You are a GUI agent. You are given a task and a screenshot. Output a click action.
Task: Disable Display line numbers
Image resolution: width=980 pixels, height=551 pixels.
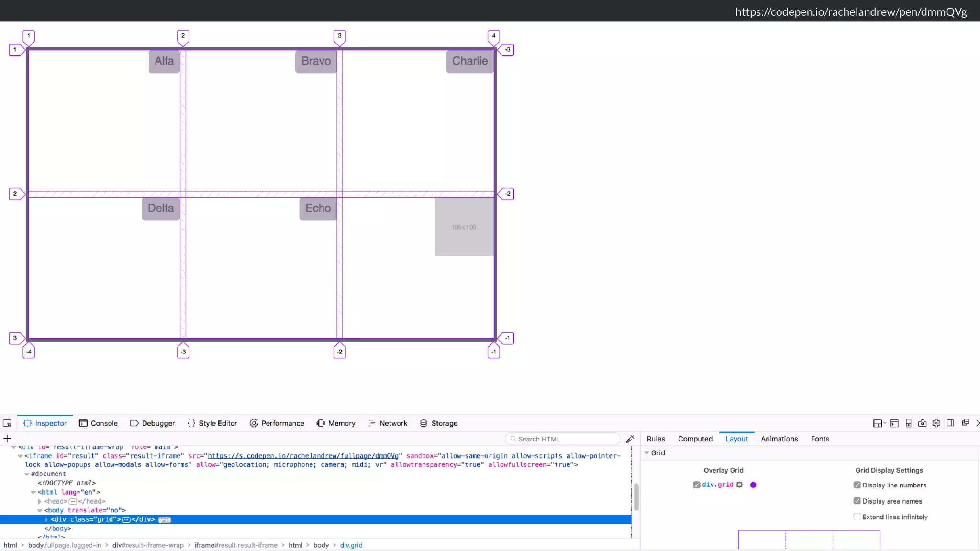point(857,485)
